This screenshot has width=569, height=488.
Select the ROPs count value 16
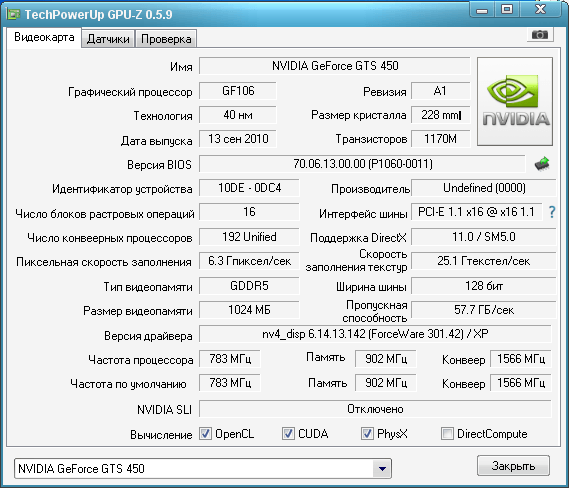click(249, 212)
